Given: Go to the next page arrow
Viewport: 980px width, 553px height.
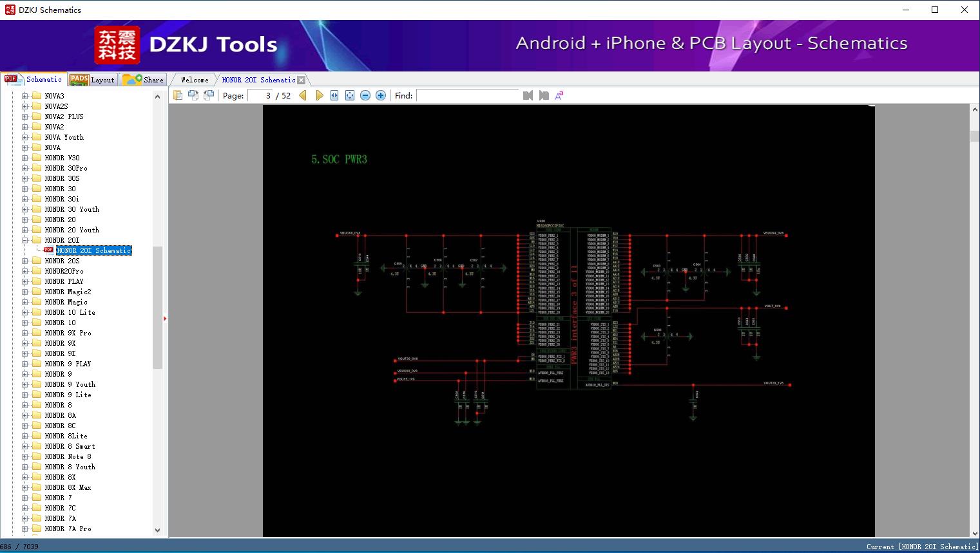Looking at the screenshot, I should point(320,95).
